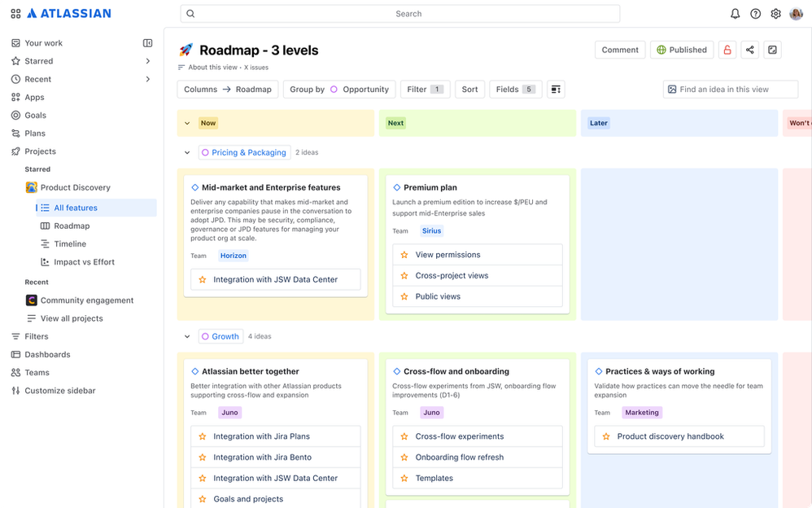Click the rocket emoji beside Roadmap title
The height and width of the screenshot is (508, 812).
[x=186, y=50]
